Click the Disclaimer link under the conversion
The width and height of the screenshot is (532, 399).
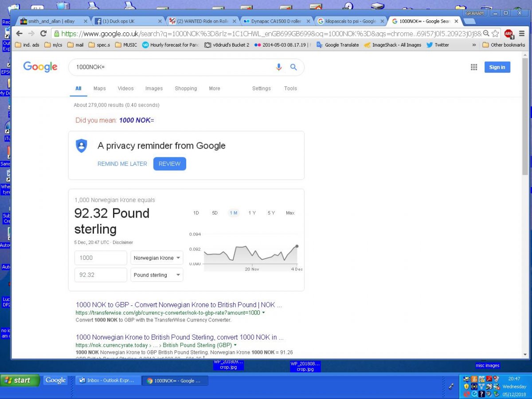(x=123, y=243)
